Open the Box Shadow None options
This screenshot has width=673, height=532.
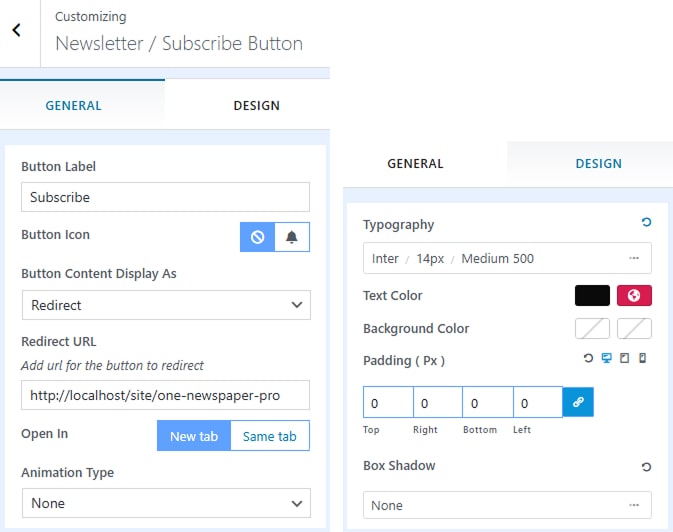(x=507, y=506)
